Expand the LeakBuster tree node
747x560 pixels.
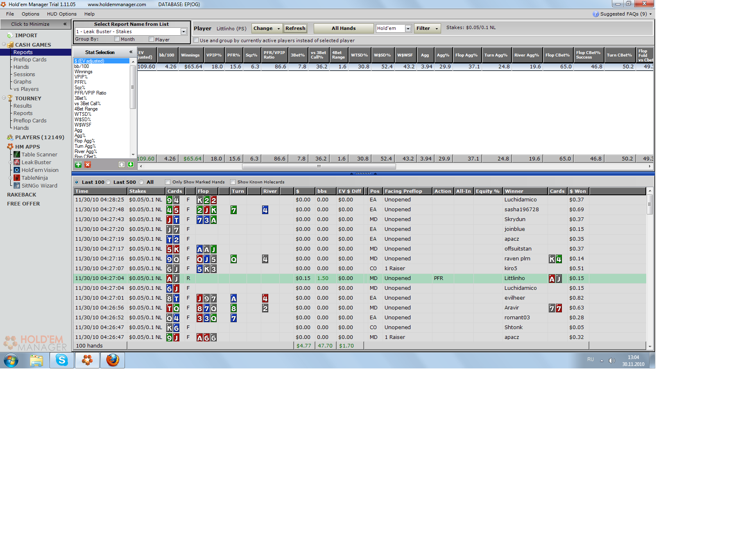(x=11, y=163)
